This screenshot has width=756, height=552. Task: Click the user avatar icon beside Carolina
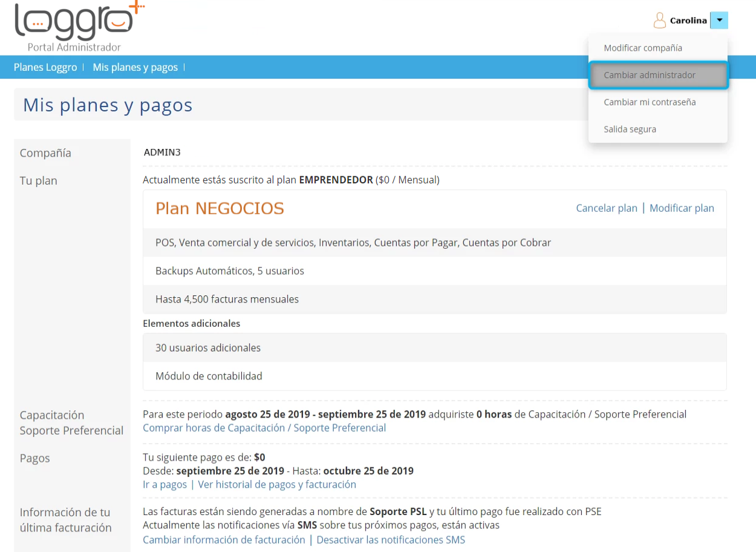tap(659, 21)
